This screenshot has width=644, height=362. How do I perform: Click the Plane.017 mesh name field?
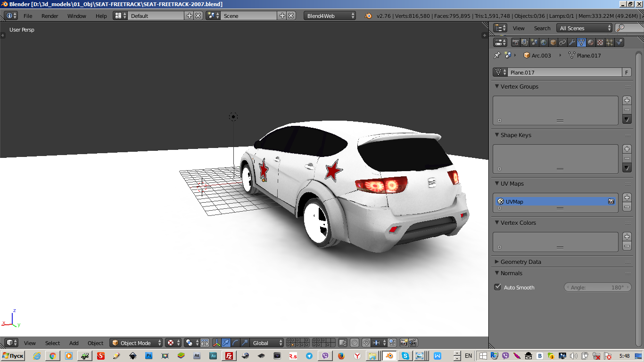(x=564, y=72)
